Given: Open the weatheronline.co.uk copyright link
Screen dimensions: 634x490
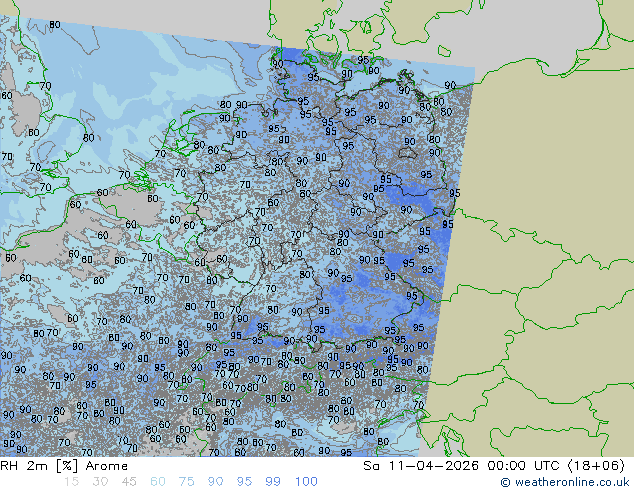Looking at the screenshot, I should 565,482.
